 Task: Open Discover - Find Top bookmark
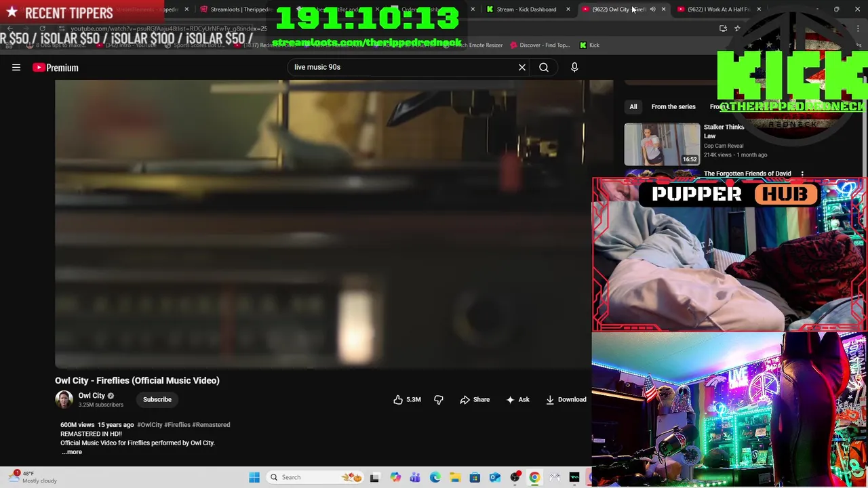point(539,45)
